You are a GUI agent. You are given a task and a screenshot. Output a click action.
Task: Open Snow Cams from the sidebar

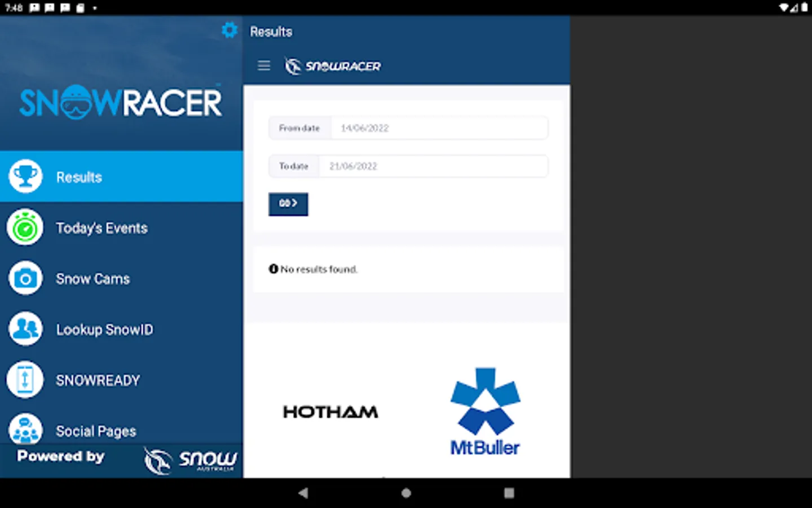[121, 278]
